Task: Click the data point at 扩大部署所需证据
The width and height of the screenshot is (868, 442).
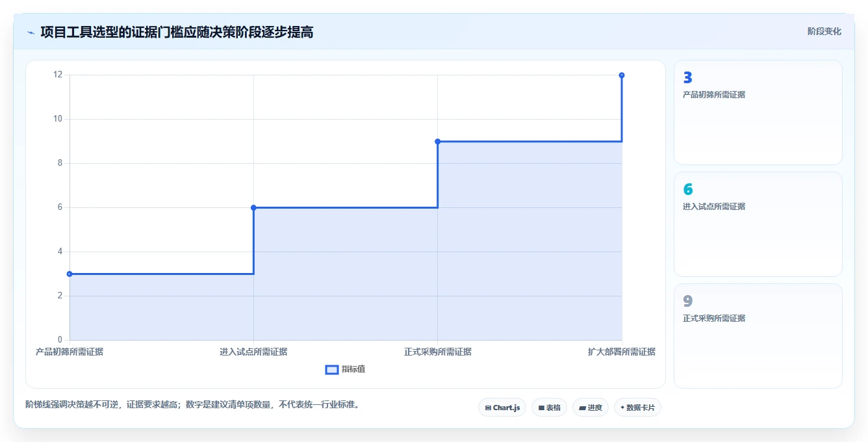Action: [x=622, y=75]
